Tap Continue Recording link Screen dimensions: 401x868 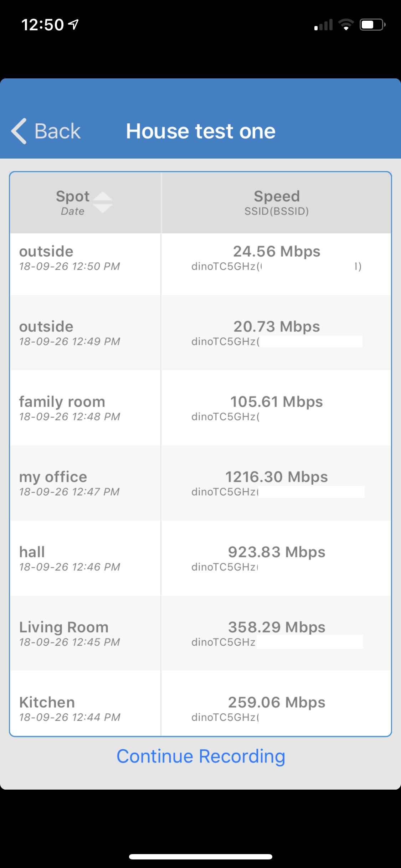click(x=201, y=756)
